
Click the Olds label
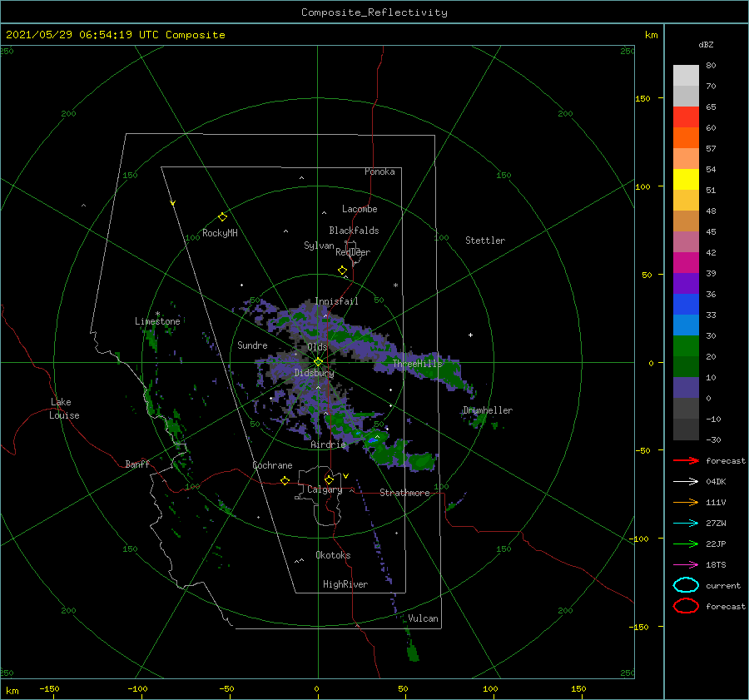point(317,347)
